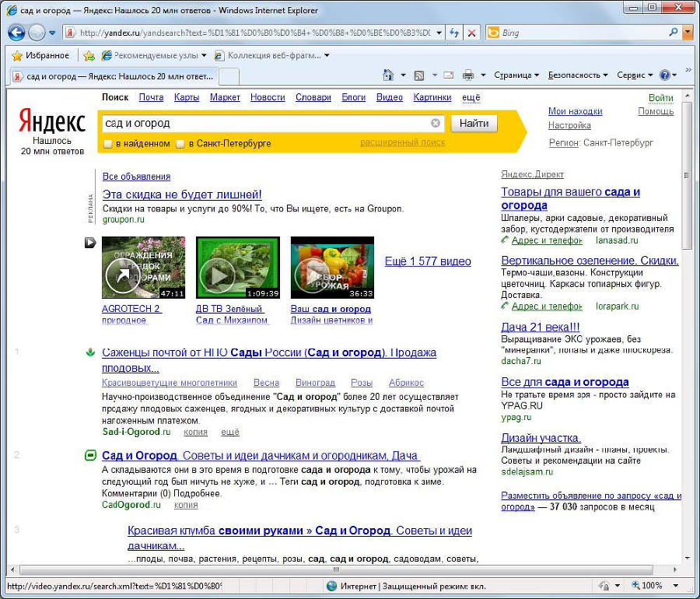Switch to the Картинки search tab
The image size is (700, 599).
(432, 97)
